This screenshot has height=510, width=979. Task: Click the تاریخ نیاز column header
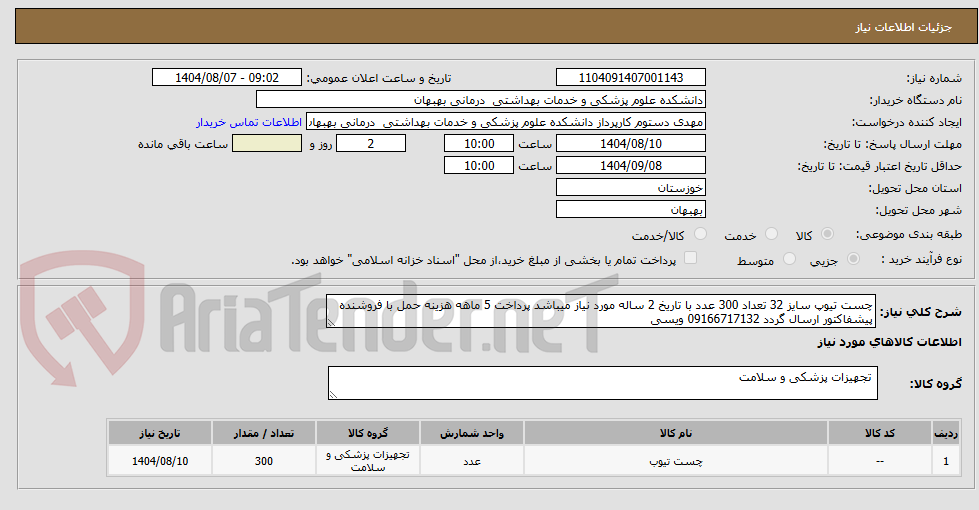pyautogui.click(x=160, y=433)
